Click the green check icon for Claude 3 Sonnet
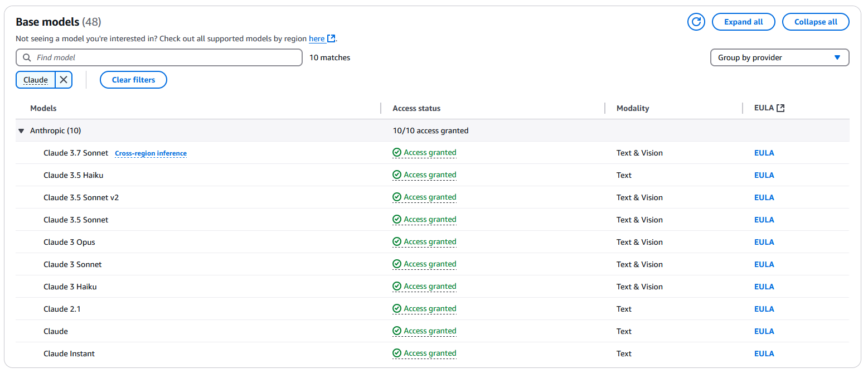The width and height of the screenshot is (868, 373). pos(397,264)
